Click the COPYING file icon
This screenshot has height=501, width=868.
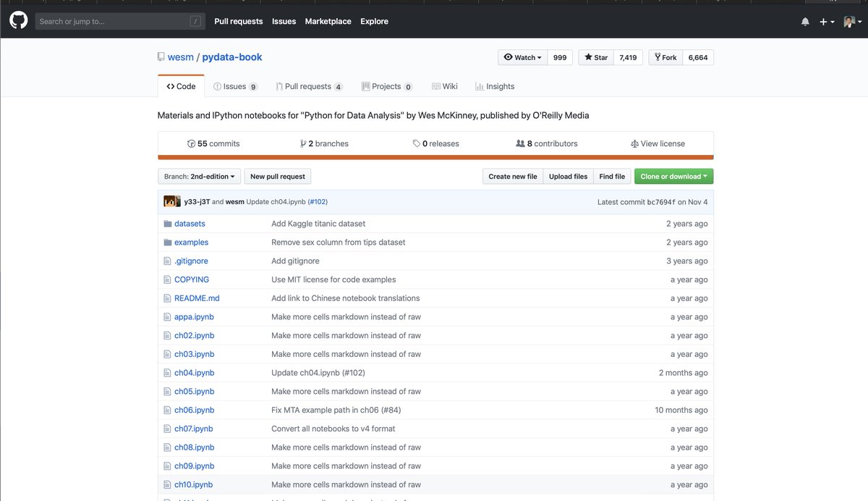tap(168, 279)
